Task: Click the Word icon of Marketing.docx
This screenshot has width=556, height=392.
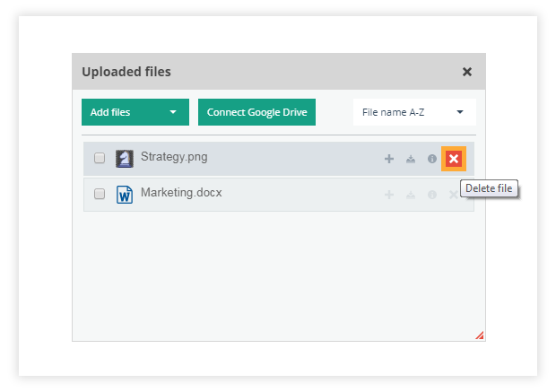Action: pyautogui.click(x=125, y=195)
